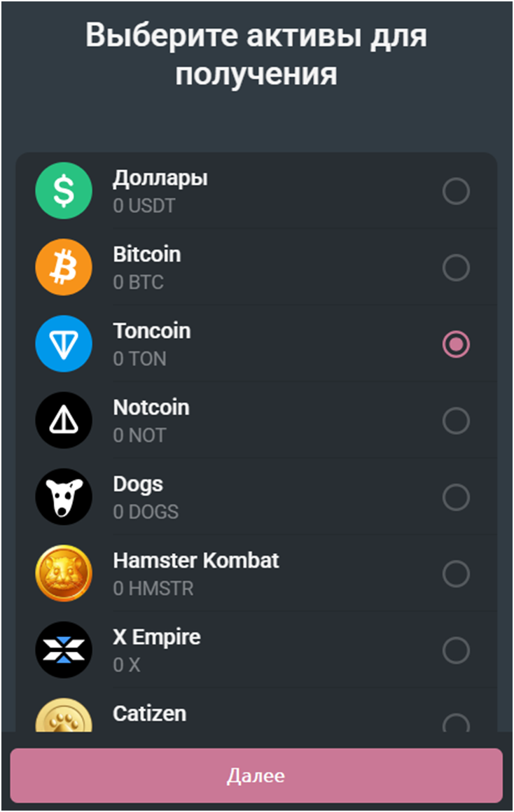The image size is (514, 812).
Task: Click the blue Toncoin icon
Action: pos(64,344)
